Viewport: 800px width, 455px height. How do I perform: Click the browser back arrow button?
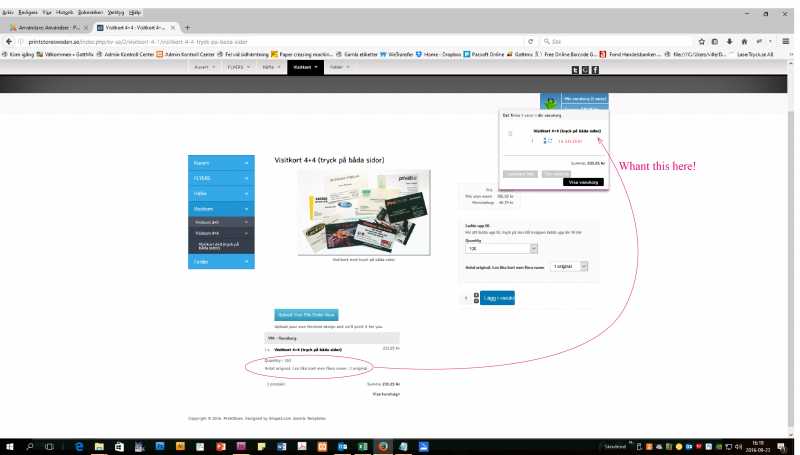9,41
